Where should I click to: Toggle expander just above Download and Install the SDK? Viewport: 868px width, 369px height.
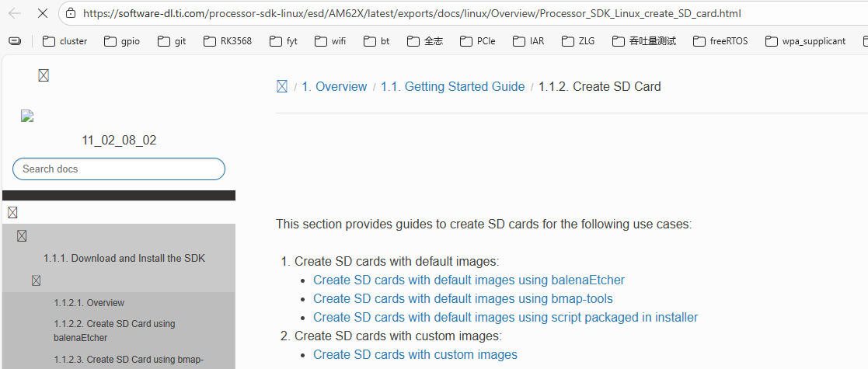(x=22, y=235)
